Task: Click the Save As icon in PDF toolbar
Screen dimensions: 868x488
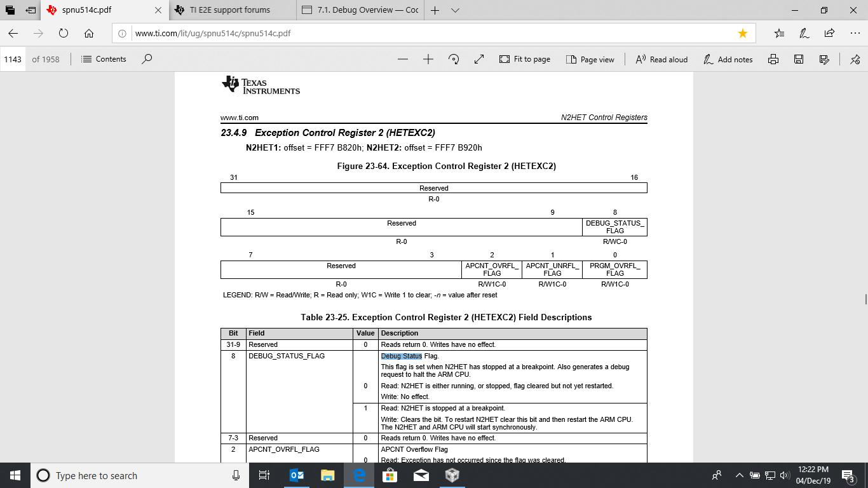Action: [824, 59]
